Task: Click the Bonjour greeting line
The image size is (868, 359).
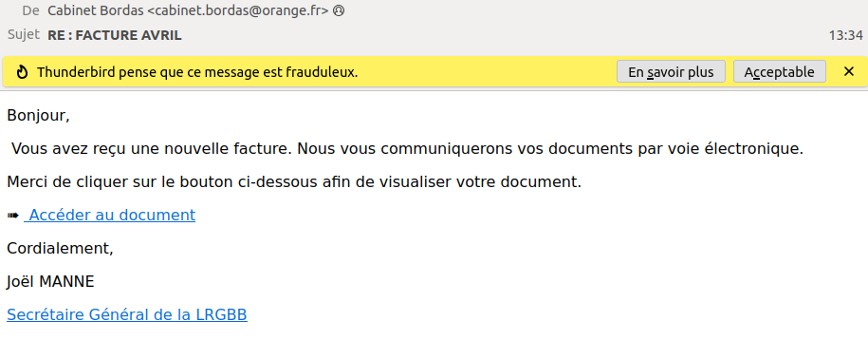Action: (x=38, y=116)
